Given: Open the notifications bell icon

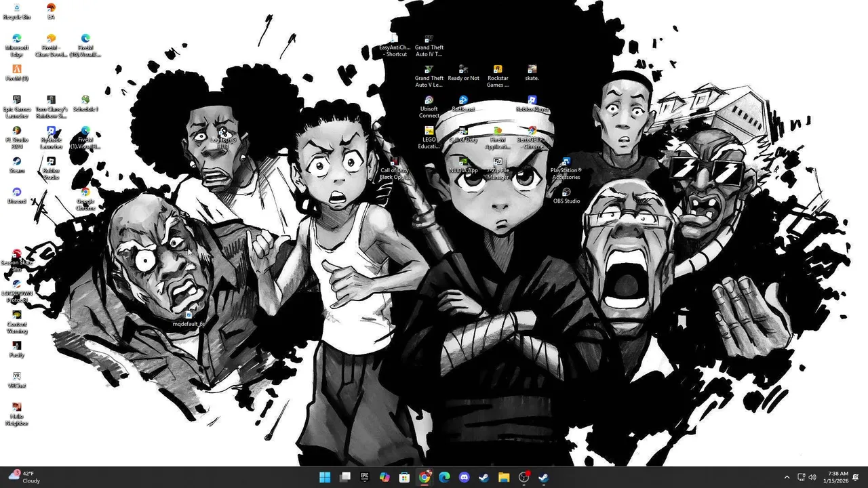Looking at the screenshot, I should (856, 477).
